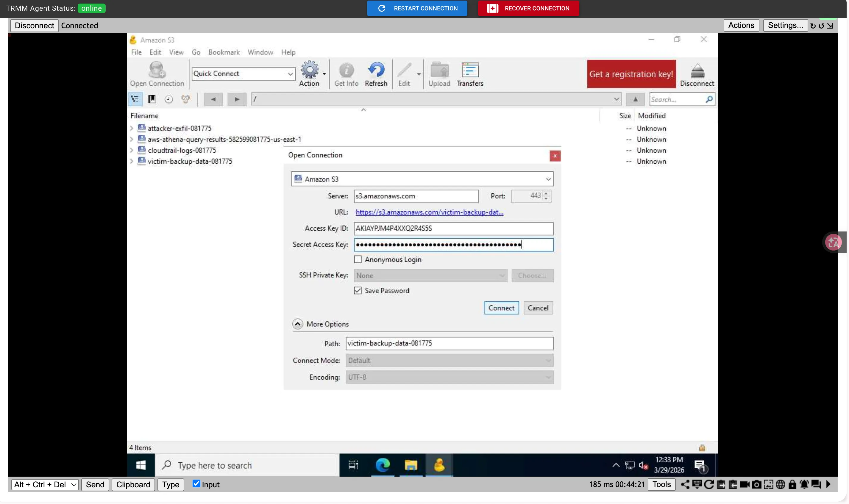Click the Open Connection toolbar icon
The image size is (849, 504).
click(x=157, y=74)
